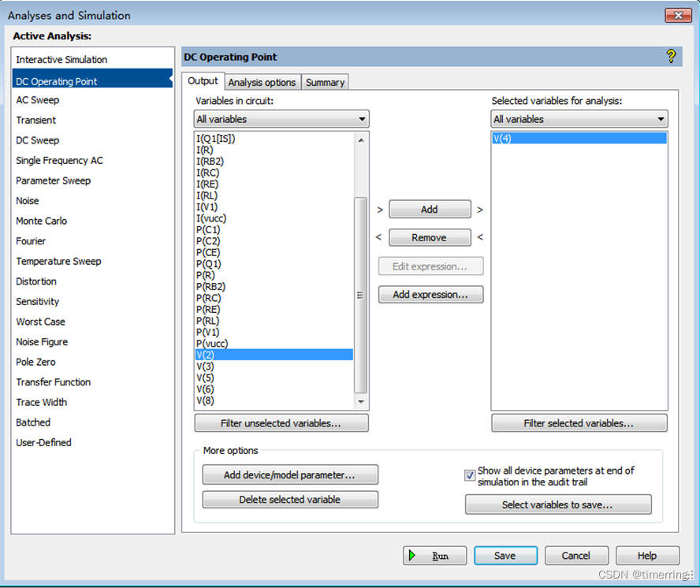700x588 pixels.
Task: Select I(RE) variable
Action: pyautogui.click(x=274, y=184)
